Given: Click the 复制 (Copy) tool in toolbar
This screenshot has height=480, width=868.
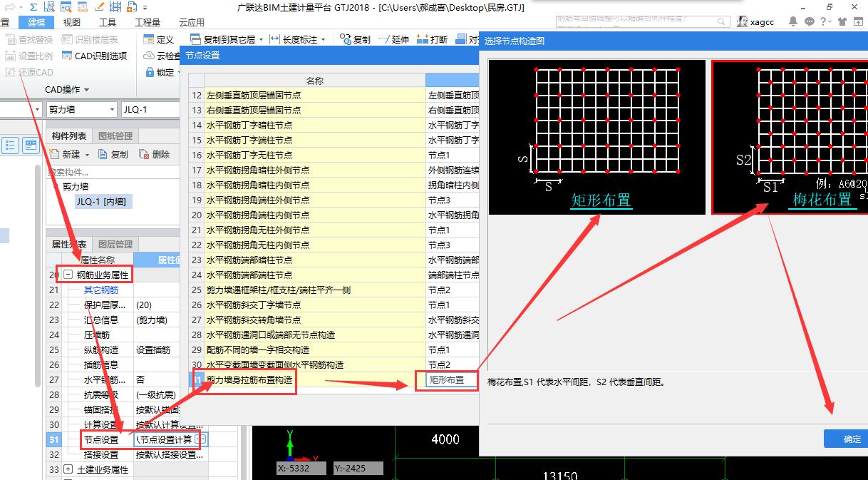Looking at the screenshot, I should (x=356, y=39).
